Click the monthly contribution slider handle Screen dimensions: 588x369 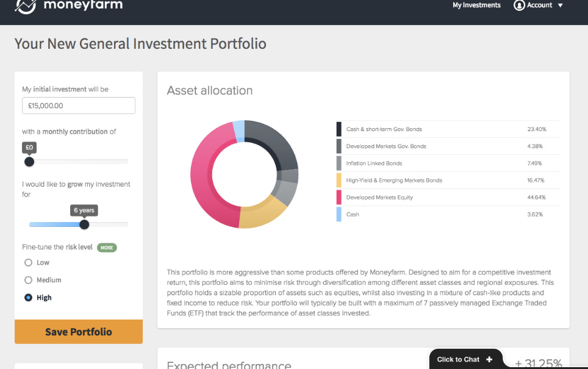click(29, 162)
